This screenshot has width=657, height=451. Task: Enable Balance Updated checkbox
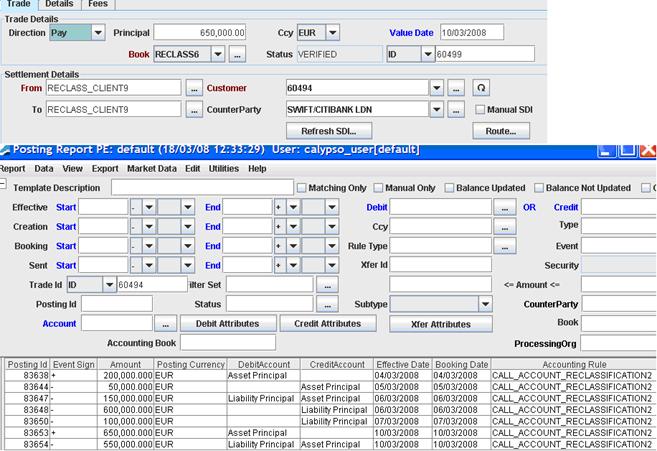[449, 188]
